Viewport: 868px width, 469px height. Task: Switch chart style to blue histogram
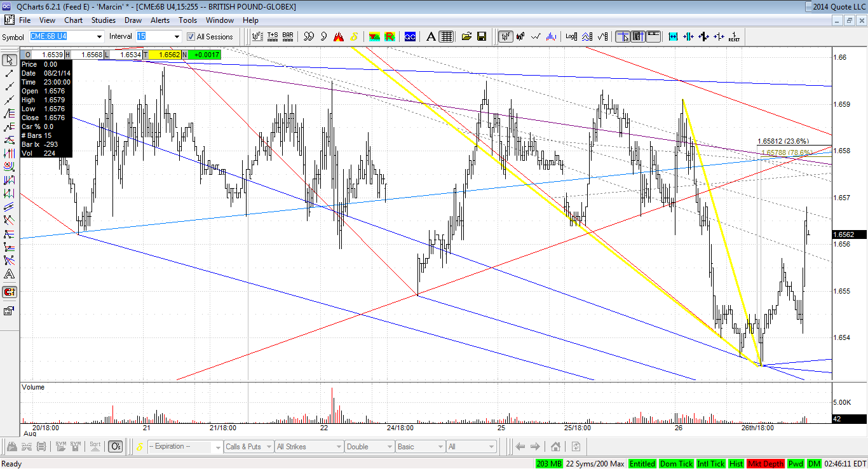tap(552, 36)
